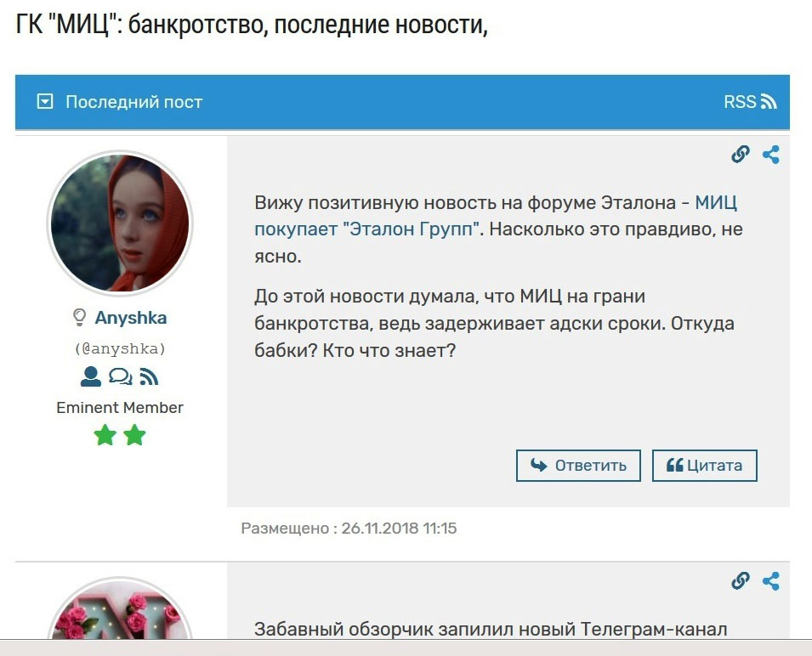The image size is (812, 656).
Task: Open Anyshka's RSS feed icon under the username
Action: click(x=149, y=376)
